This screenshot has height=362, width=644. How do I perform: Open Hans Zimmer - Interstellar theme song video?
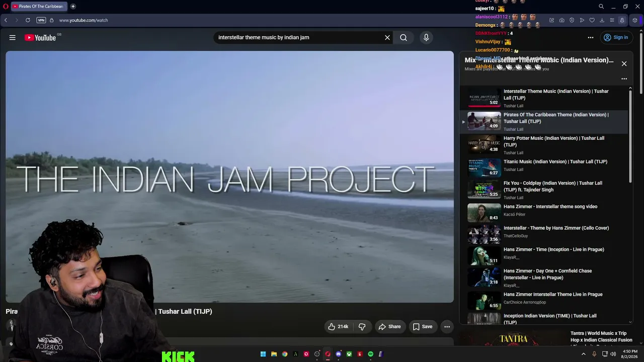[x=544, y=212]
